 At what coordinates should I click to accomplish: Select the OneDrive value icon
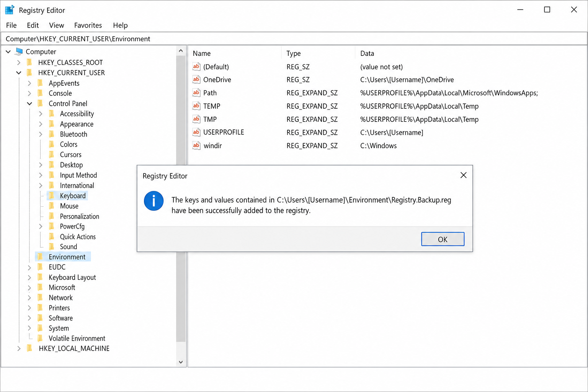[196, 80]
